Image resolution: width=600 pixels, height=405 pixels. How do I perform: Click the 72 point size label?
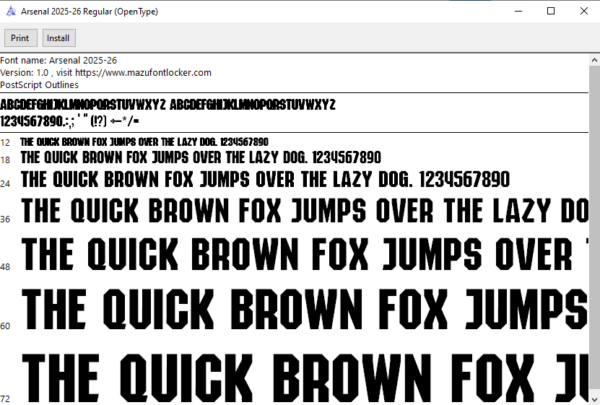[5, 399]
